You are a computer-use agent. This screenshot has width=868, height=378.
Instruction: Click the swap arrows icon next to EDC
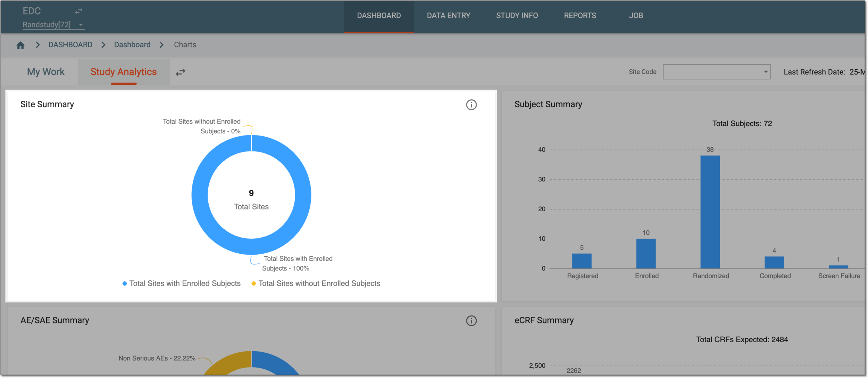[79, 11]
